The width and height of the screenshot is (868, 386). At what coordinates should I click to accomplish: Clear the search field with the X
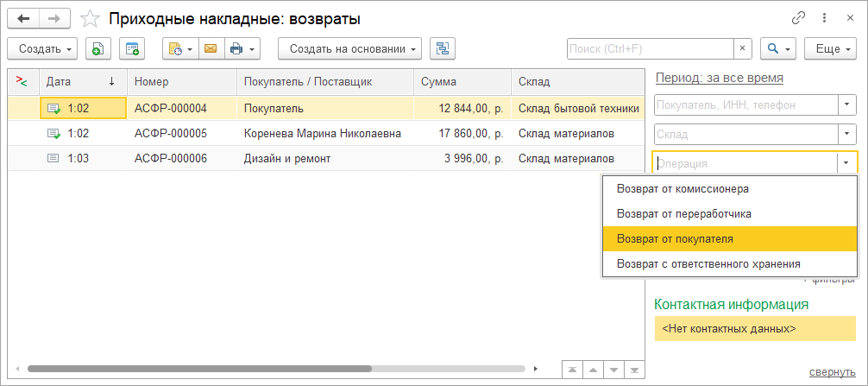[x=743, y=49]
